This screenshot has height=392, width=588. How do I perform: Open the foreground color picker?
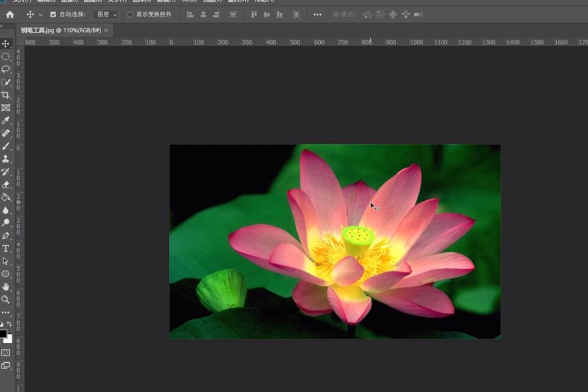[x=3, y=333]
